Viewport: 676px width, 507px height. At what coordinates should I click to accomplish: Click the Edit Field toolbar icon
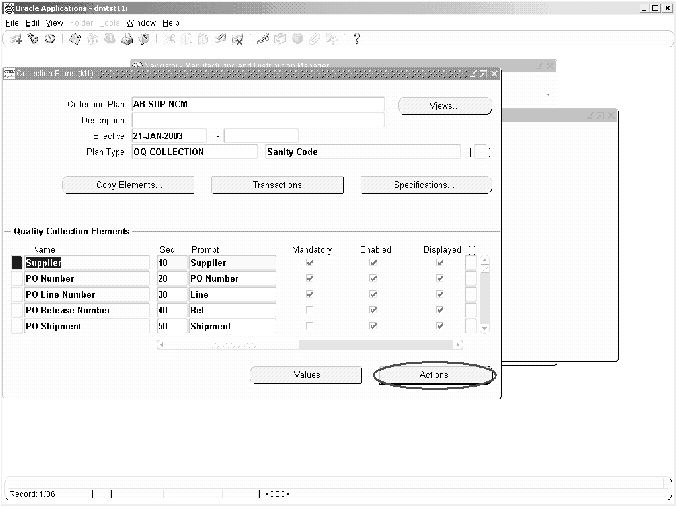click(263, 39)
